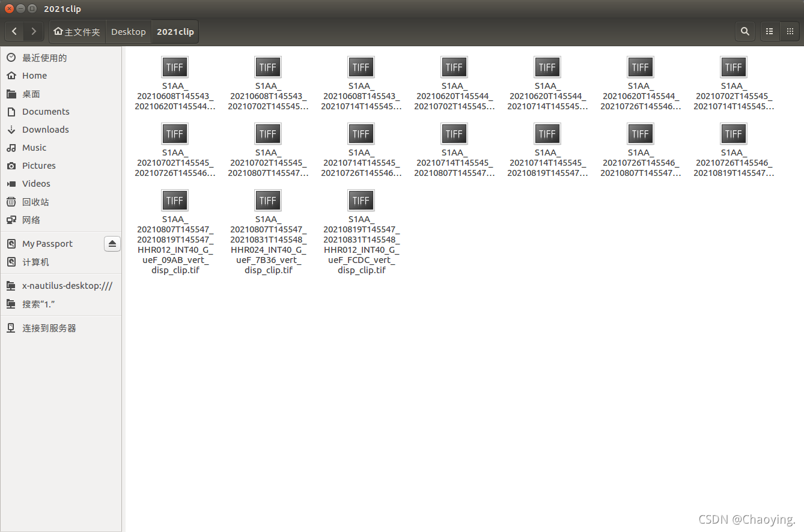The height and width of the screenshot is (532, 804).
Task: Open Music in the sidebar
Action: [x=61, y=148]
